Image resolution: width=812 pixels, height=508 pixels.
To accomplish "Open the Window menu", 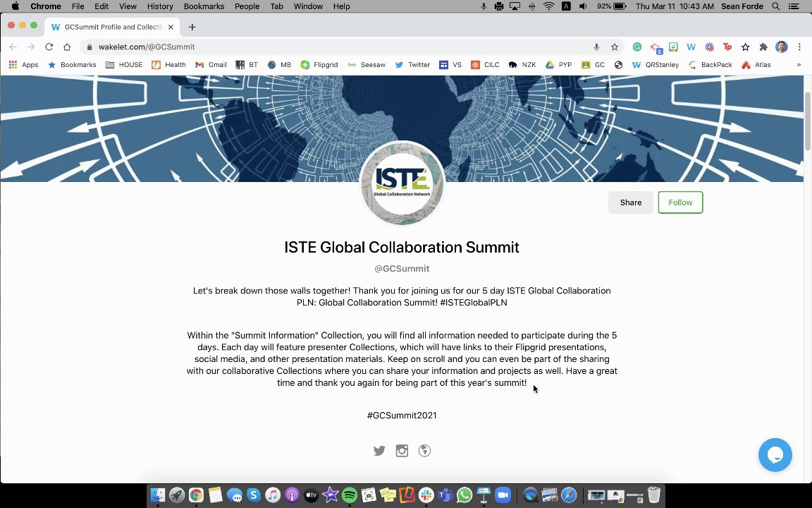I will [308, 6].
